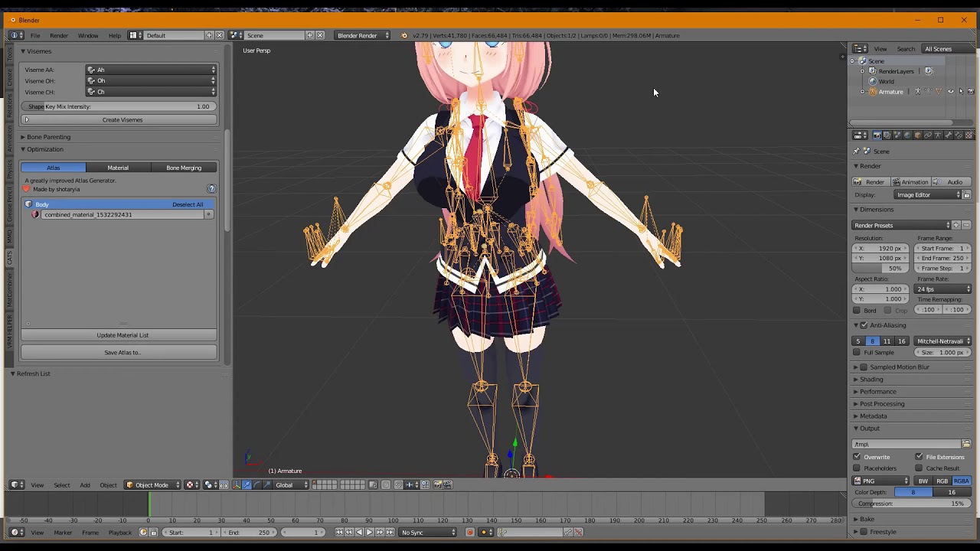
Task: Click the auto keyframe record button
Action: tap(470, 533)
